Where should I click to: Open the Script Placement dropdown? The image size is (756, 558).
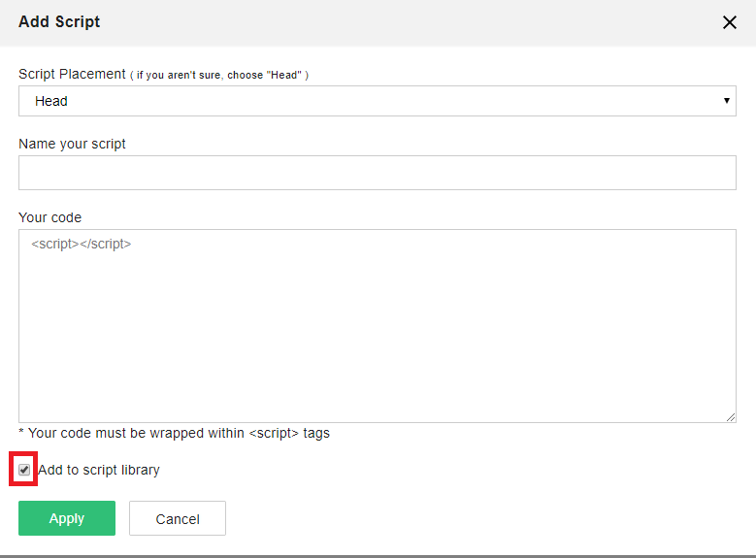(377, 101)
